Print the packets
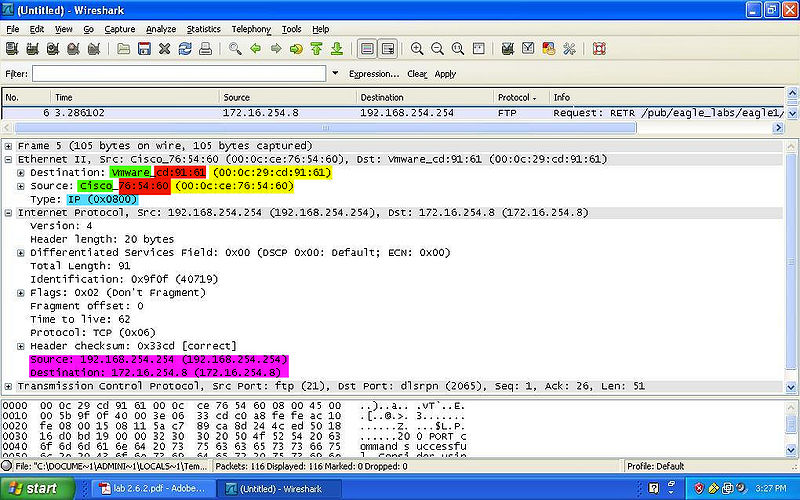 pyautogui.click(x=205, y=49)
